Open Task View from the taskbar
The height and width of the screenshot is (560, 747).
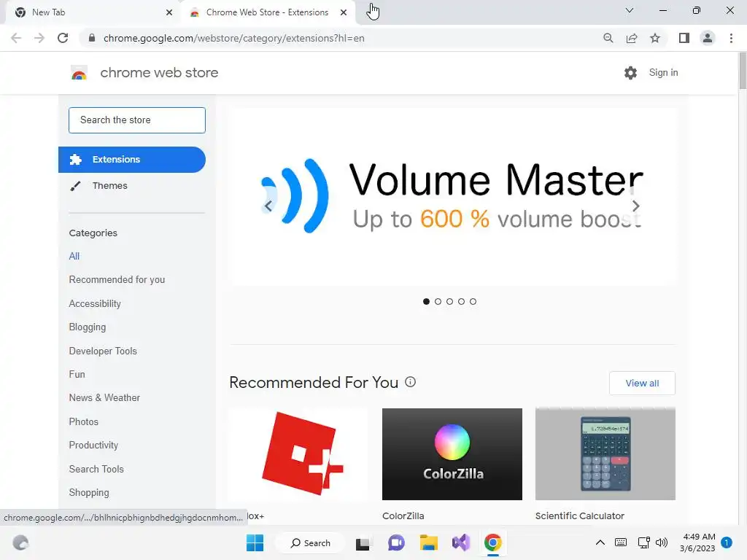tap(363, 542)
